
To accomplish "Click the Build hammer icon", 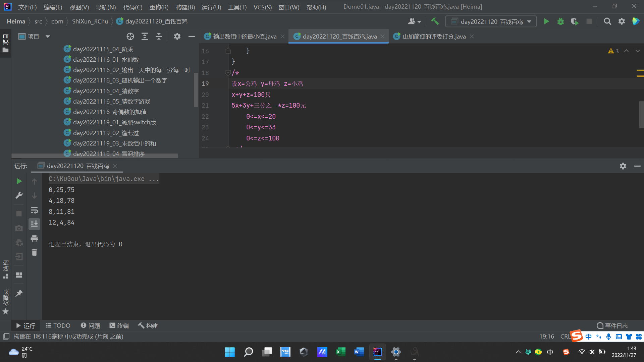I will (x=435, y=21).
